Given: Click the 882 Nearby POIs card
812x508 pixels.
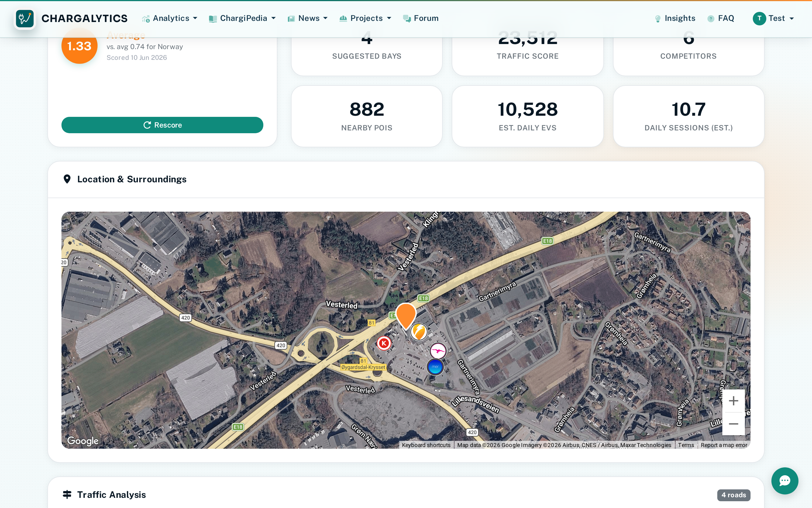Looking at the screenshot, I should coord(367,116).
